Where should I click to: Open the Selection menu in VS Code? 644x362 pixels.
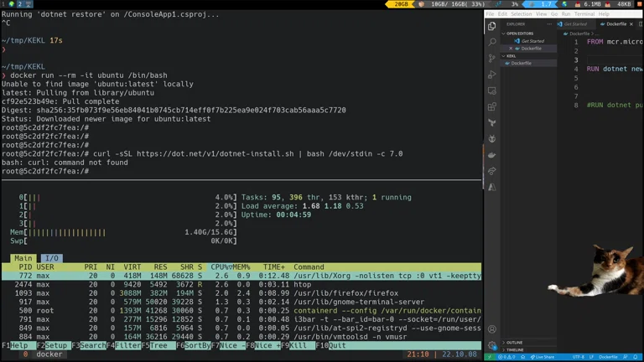[522, 14]
